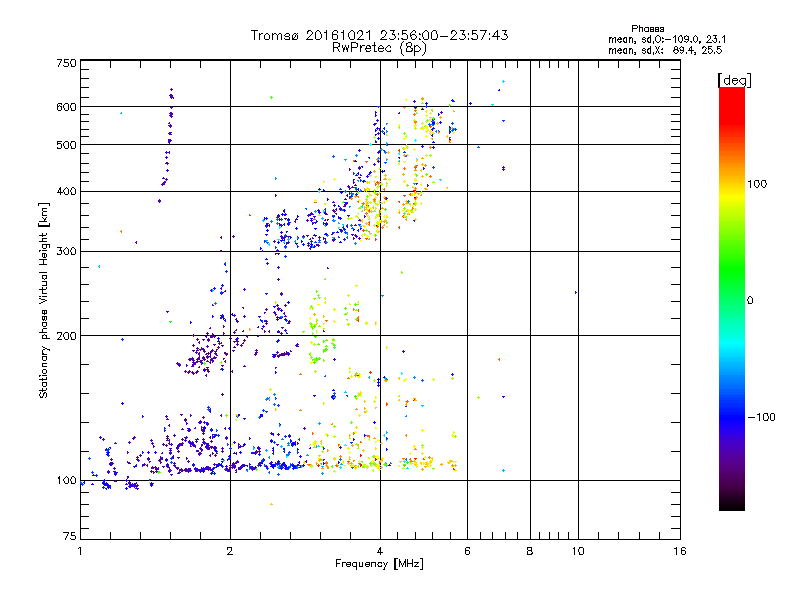
Task: Click the 'RwPretec (8p)' subtitle
Action: (379, 48)
